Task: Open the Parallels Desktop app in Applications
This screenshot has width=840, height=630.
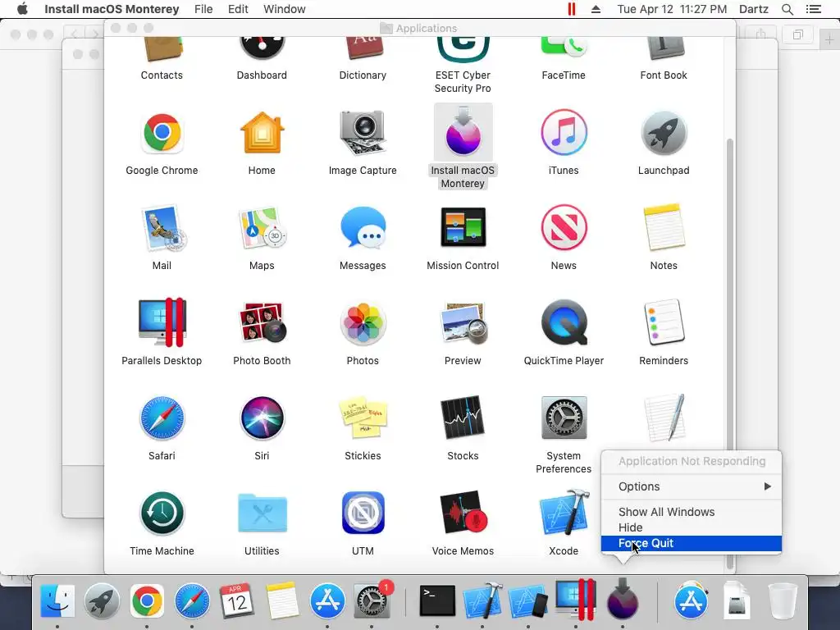Action: [162, 322]
